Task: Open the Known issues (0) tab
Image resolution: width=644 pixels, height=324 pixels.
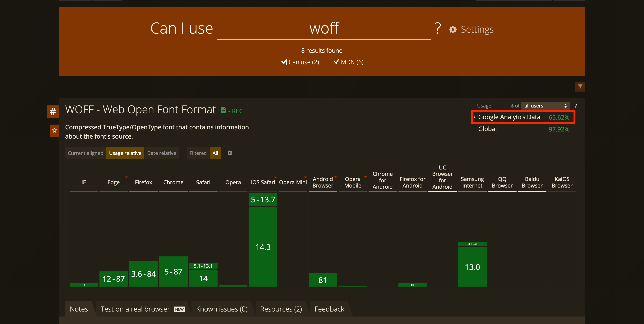Action: [x=222, y=309]
